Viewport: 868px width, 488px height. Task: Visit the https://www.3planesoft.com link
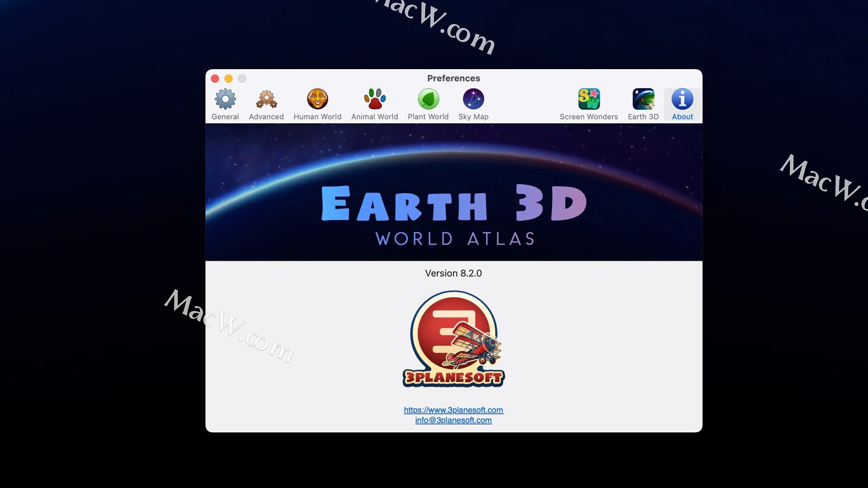453,410
